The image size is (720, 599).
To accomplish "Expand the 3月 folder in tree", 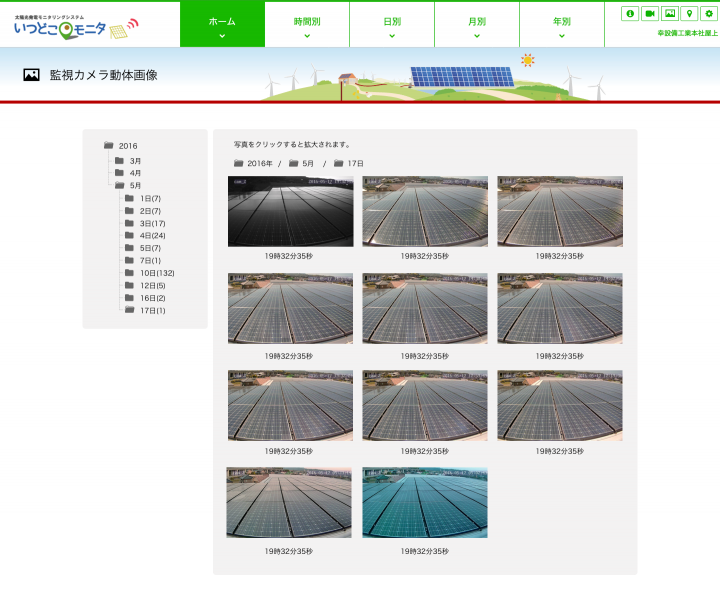I will pos(119,161).
